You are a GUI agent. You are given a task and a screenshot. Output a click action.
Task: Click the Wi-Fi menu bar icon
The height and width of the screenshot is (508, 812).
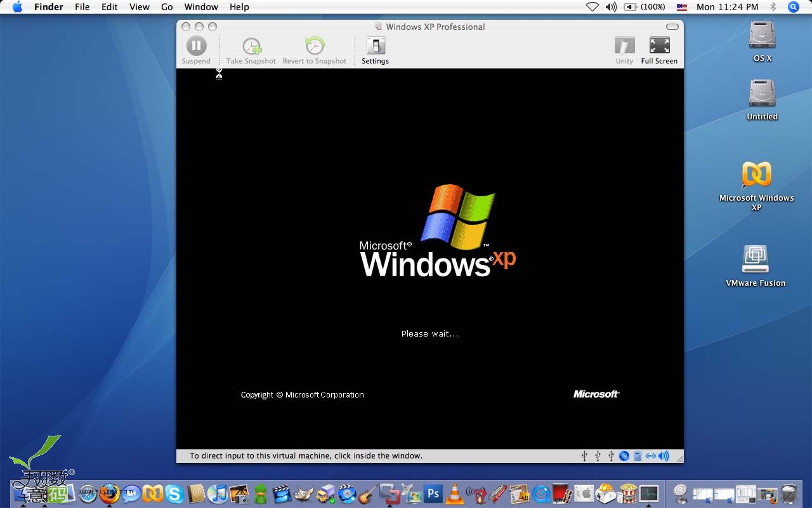point(592,7)
